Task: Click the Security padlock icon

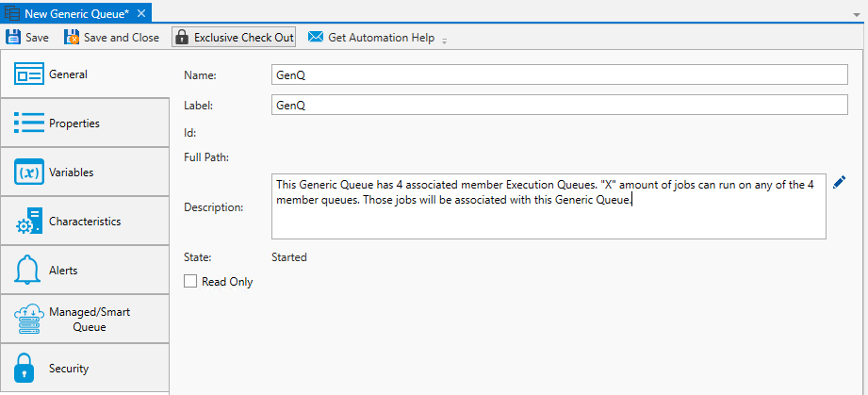Action: 25,368
